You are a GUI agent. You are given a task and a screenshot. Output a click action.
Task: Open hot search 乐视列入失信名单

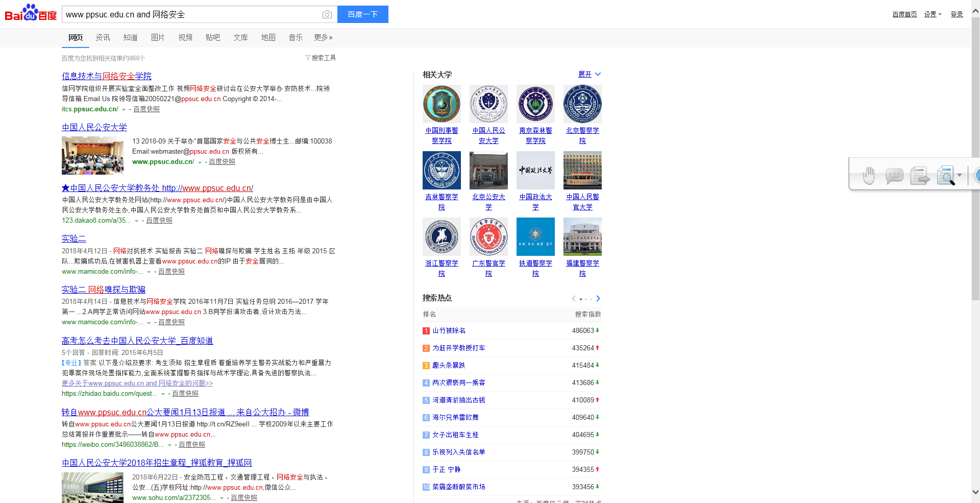tap(459, 452)
